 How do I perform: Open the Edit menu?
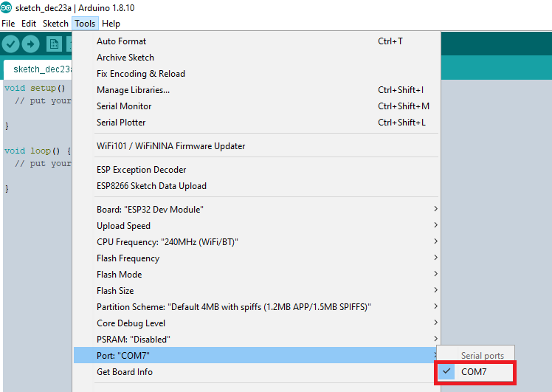tap(29, 24)
